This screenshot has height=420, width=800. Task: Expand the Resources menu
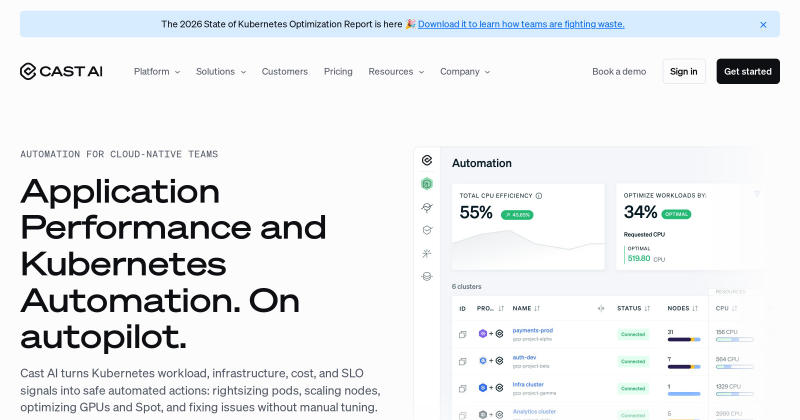(x=396, y=71)
